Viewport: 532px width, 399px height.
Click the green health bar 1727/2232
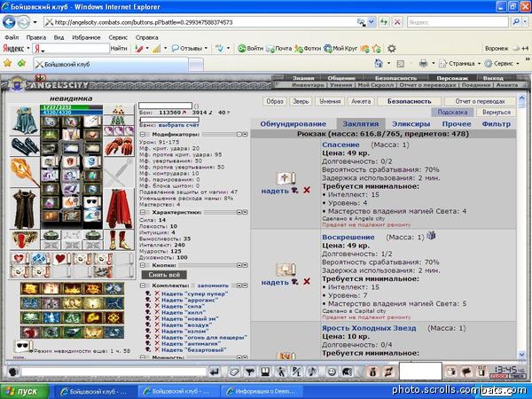[x=71, y=107]
